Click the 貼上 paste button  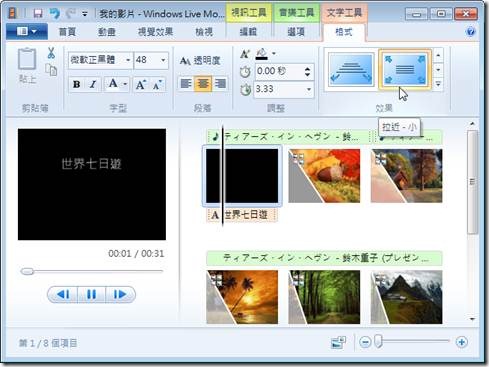click(27, 66)
